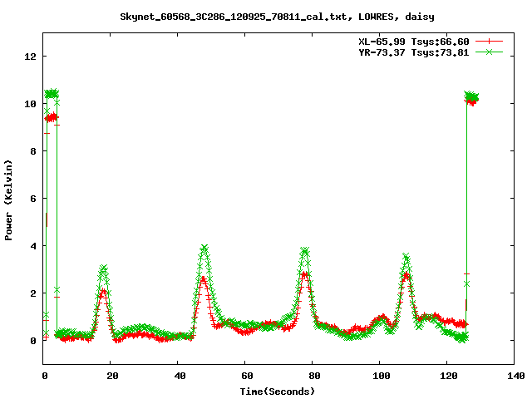The height and width of the screenshot is (399, 532).
Task: Click the calibration spike markers near 127 seconds
Action: [x=471, y=97]
